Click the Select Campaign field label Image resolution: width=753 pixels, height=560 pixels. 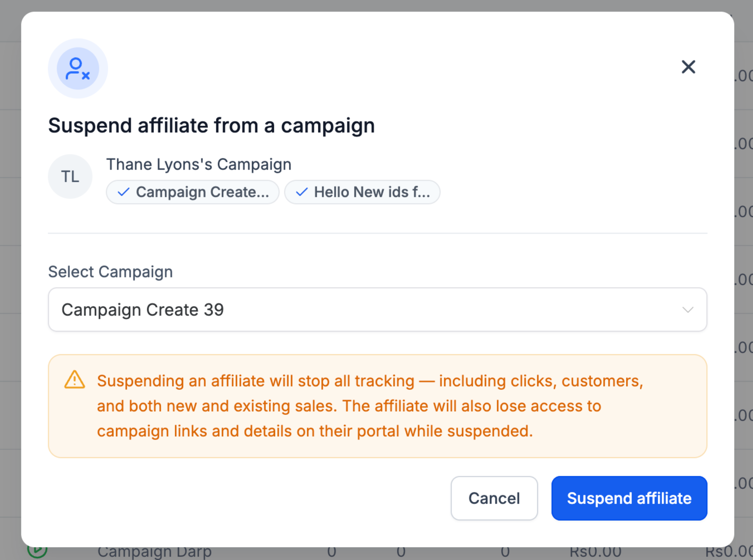tap(110, 272)
